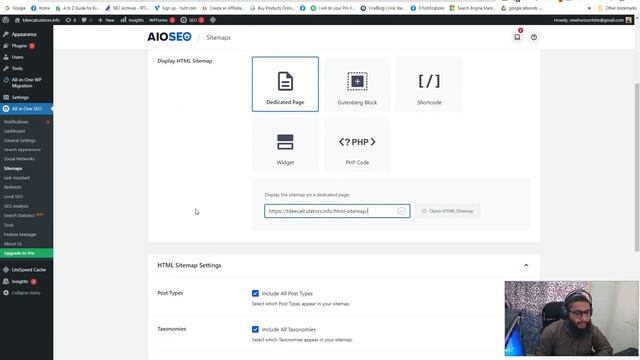Collapse the HTML Sitemap Settings section

pyautogui.click(x=526, y=265)
